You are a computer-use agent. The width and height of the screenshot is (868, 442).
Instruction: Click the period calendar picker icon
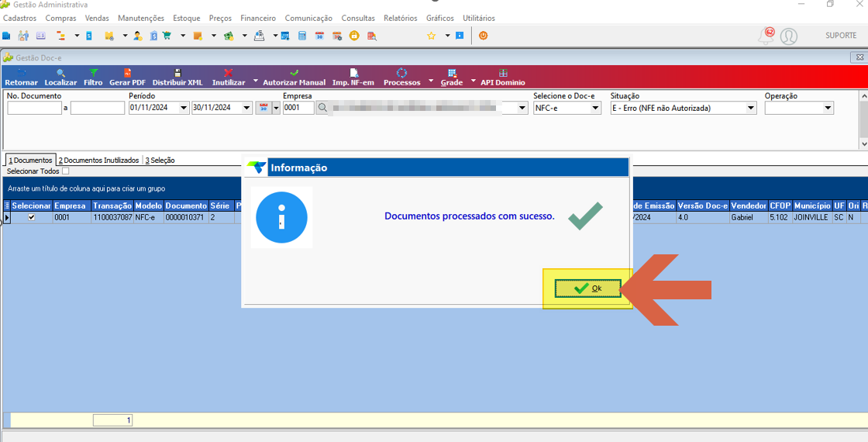263,109
